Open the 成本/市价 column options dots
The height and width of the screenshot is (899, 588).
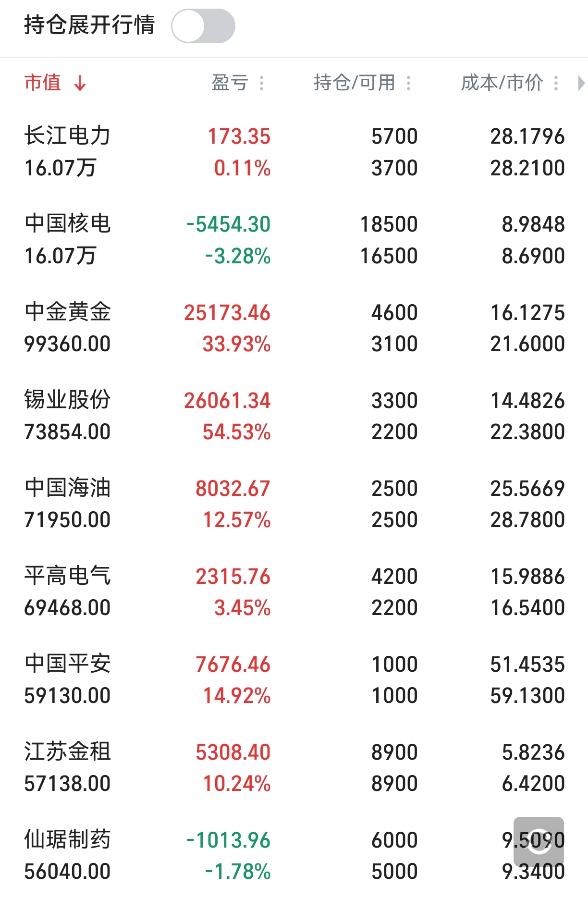click(556, 83)
